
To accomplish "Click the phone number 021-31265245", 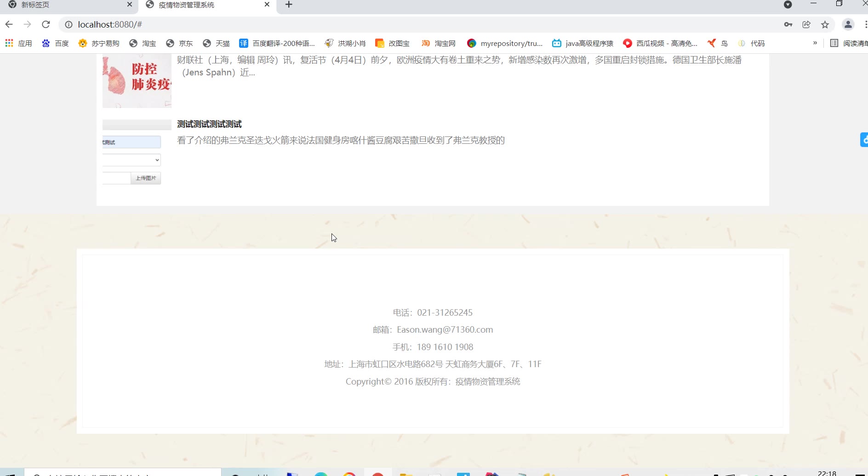I will tap(445, 312).
